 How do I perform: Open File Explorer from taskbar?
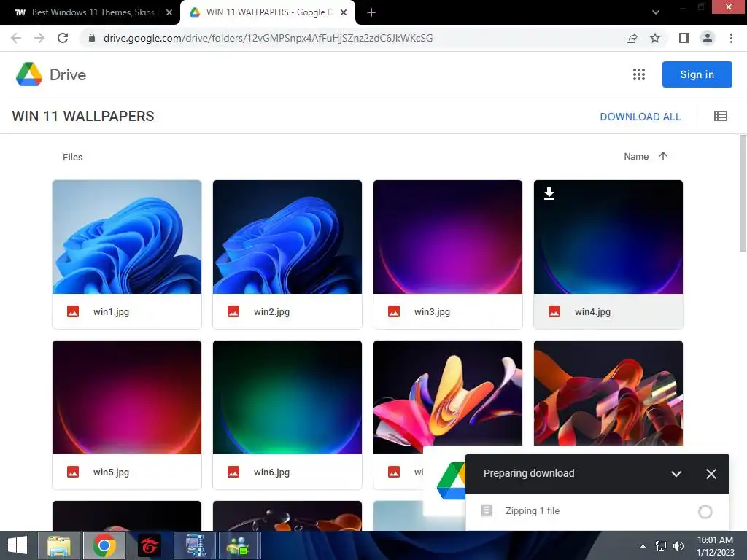[x=59, y=545]
